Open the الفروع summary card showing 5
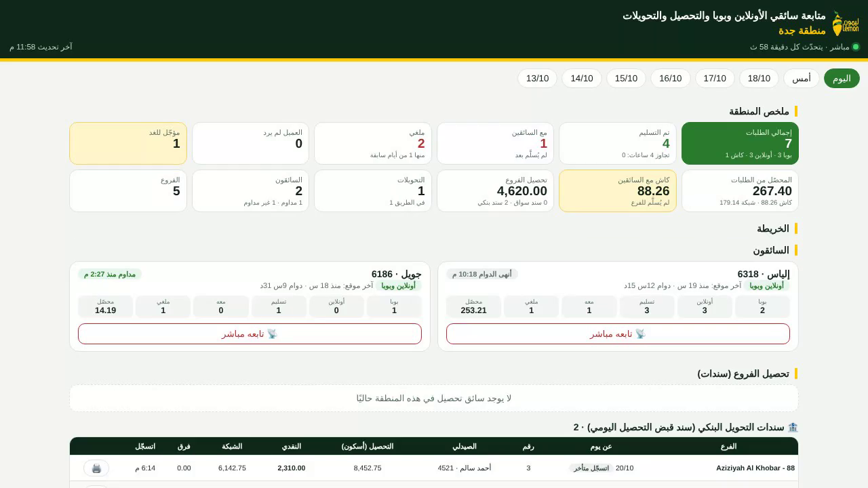 [x=128, y=190]
